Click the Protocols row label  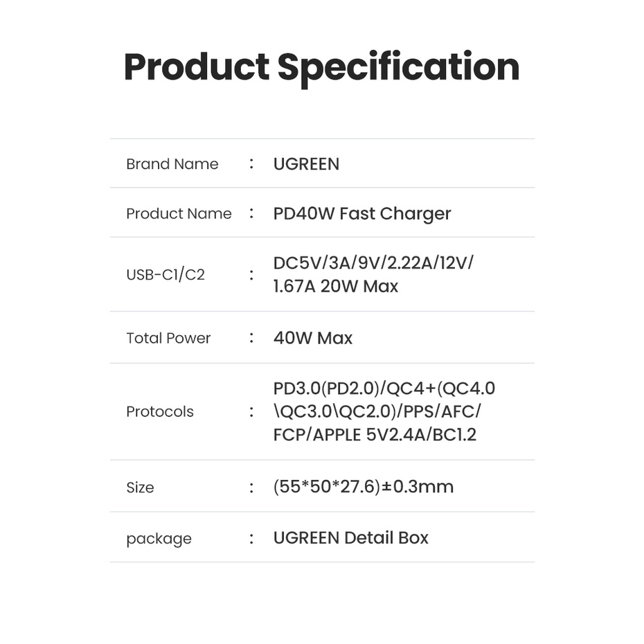click(160, 411)
